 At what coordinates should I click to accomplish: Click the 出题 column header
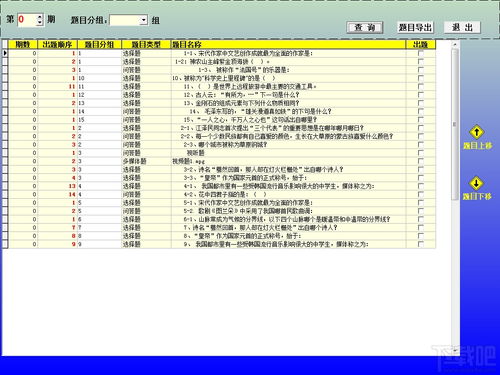pos(420,44)
